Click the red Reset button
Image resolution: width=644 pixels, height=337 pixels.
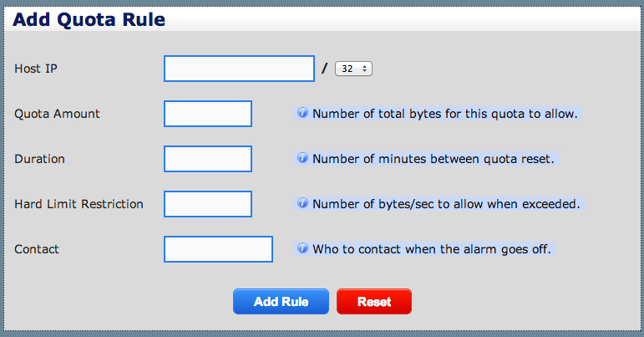point(373,302)
